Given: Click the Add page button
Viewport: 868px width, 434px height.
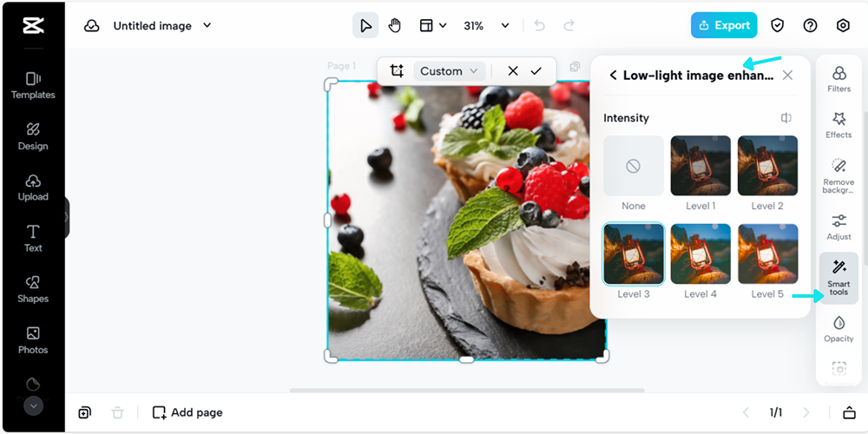Looking at the screenshot, I should pyautogui.click(x=187, y=412).
